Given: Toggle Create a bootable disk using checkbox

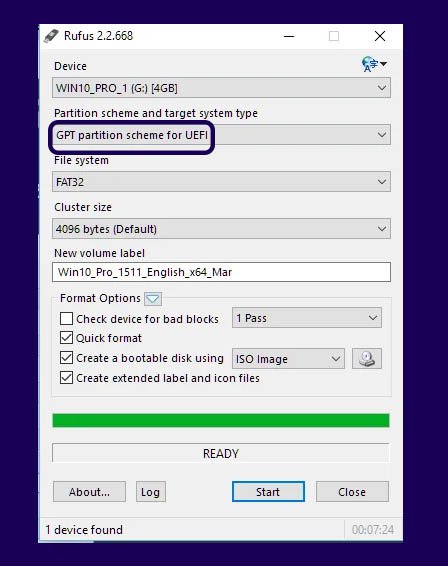Looking at the screenshot, I should (x=66, y=358).
